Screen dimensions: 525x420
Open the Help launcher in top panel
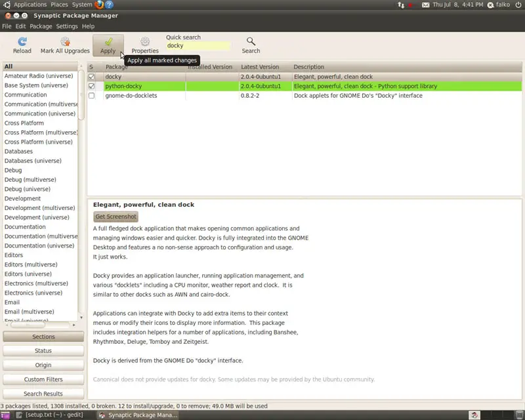point(109,5)
